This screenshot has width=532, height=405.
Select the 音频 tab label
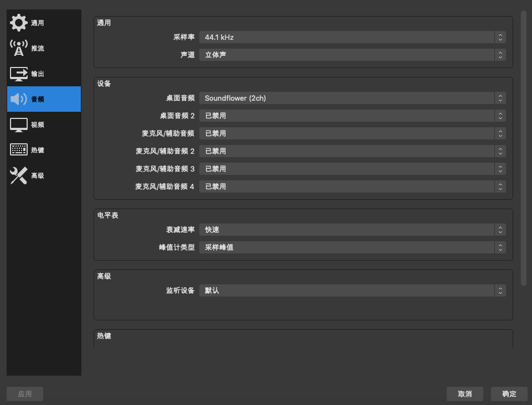[x=37, y=100]
